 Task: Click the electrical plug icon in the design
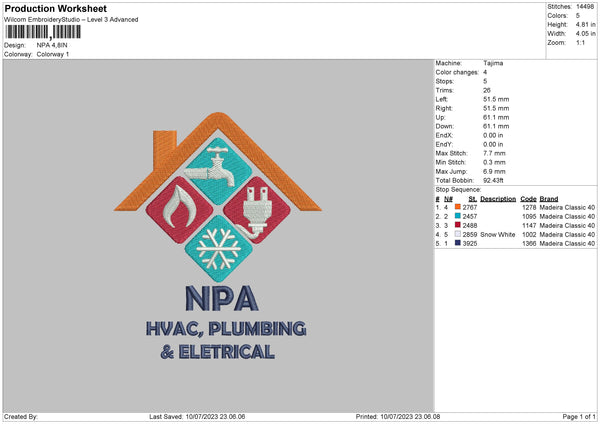[x=254, y=212]
